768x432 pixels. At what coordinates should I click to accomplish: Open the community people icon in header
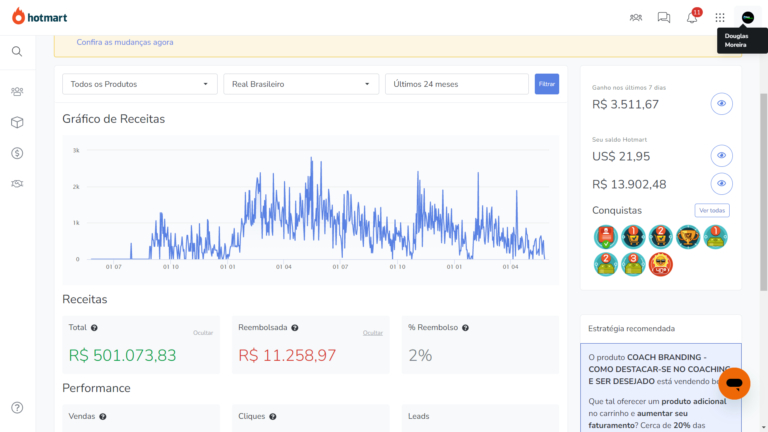[636, 18]
